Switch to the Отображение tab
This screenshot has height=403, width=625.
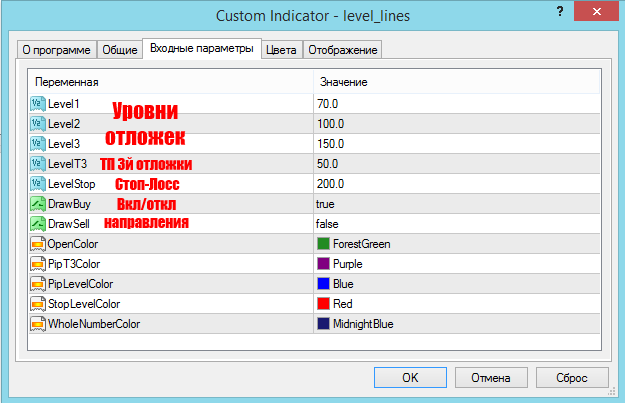(343, 50)
